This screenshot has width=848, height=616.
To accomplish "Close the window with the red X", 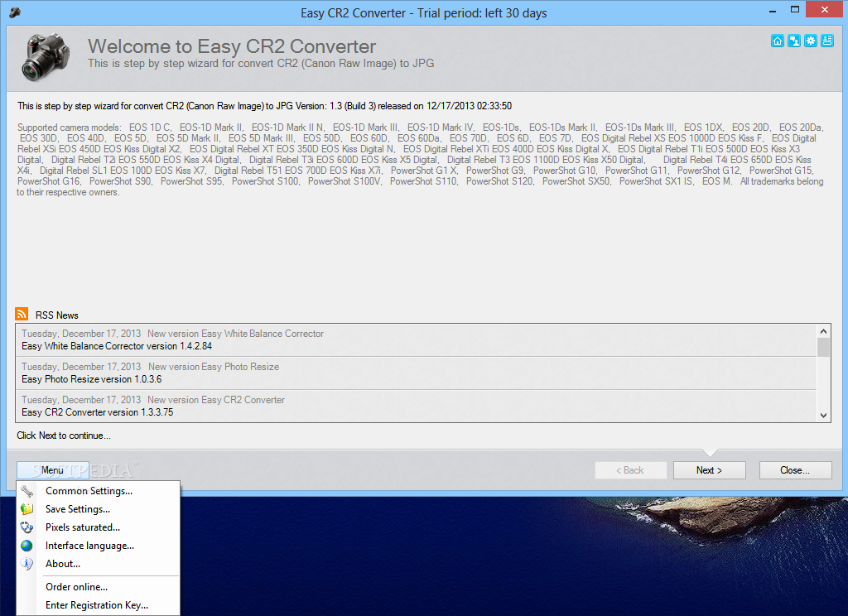I will [x=825, y=9].
